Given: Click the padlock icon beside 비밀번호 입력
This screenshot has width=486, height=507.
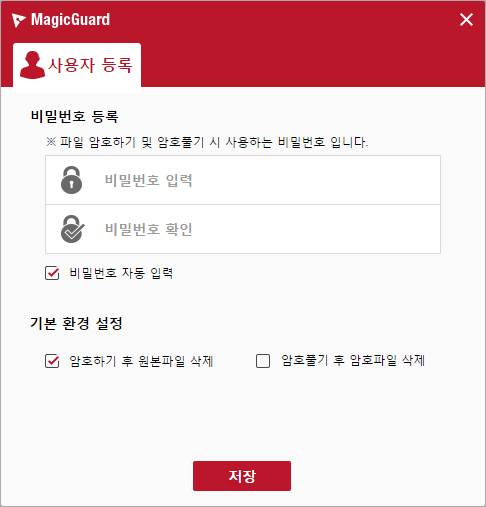Looking at the screenshot, I should [71, 180].
